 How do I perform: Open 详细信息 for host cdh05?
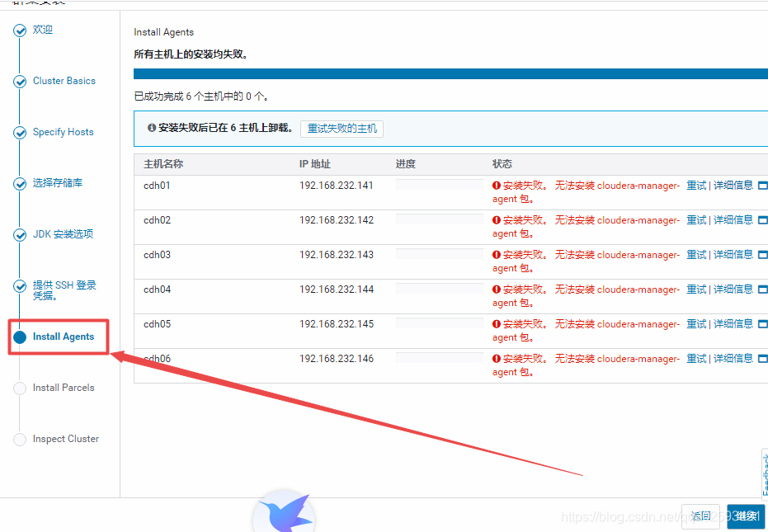click(733, 324)
